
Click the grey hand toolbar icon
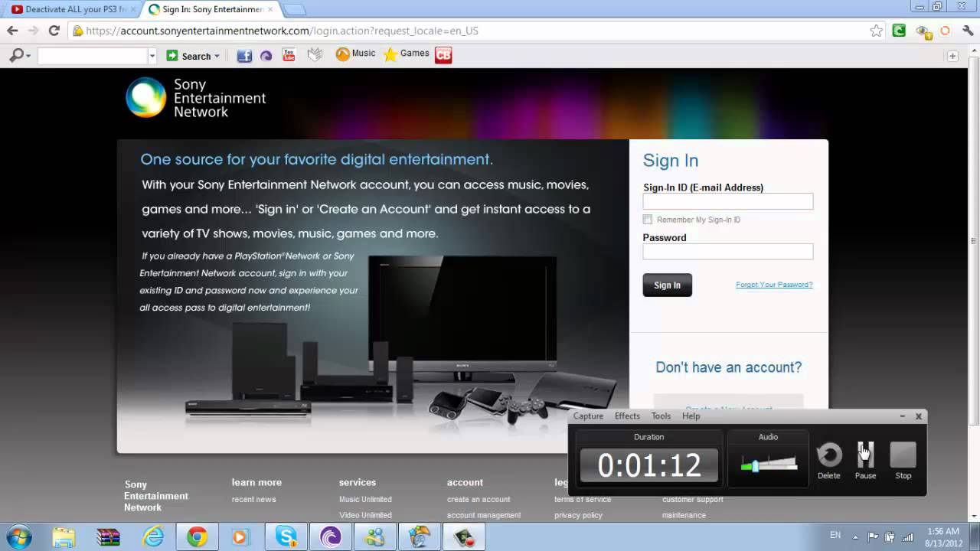[314, 54]
